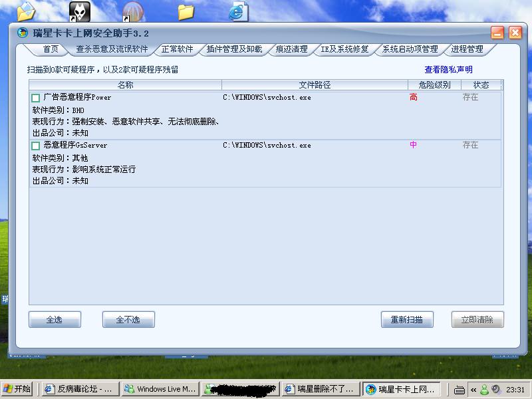Screen dimensions: 532x399
Task: Click the Rising Kaka title bar icon
Action: [23, 33]
